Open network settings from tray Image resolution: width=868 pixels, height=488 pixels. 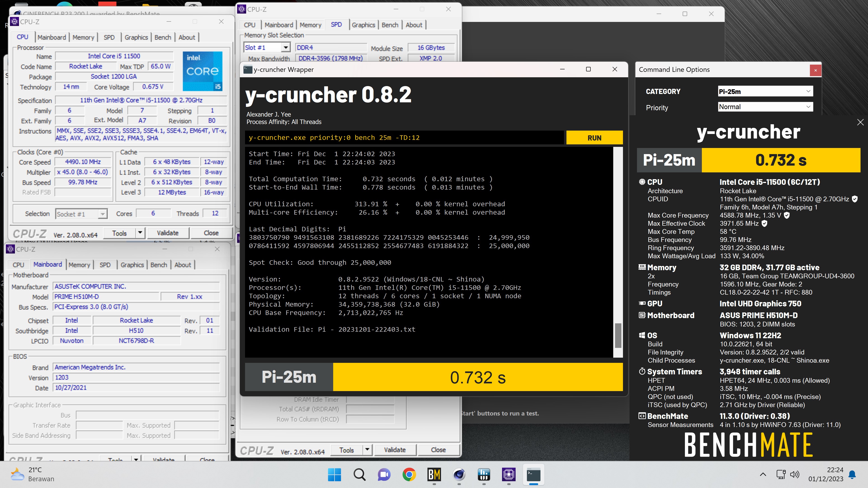781,474
